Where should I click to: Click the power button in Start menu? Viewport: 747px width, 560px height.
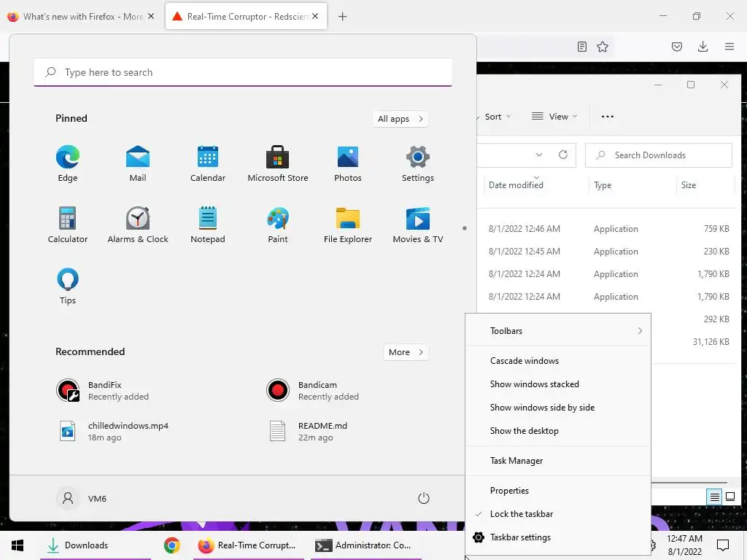[x=424, y=498]
